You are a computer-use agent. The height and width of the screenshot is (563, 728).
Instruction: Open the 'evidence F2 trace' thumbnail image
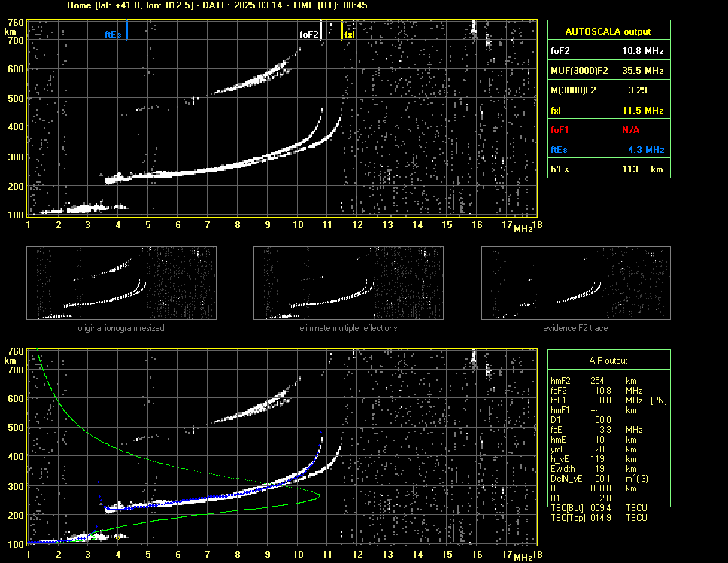[576, 283]
